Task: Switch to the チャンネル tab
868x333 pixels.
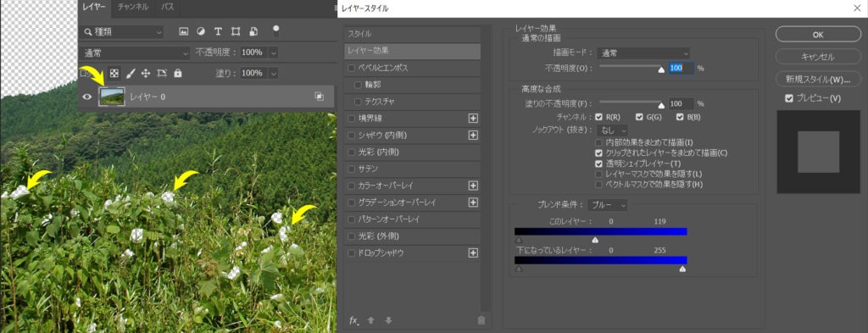Action: tap(133, 7)
